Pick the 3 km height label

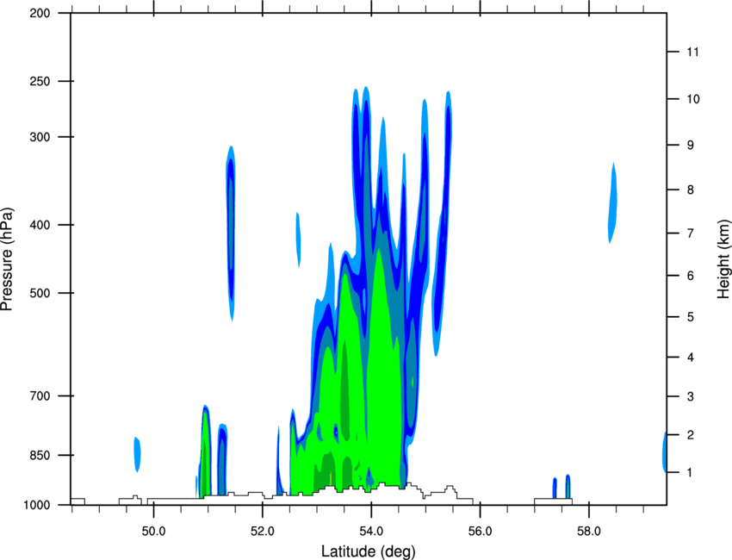click(x=690, y=396)
